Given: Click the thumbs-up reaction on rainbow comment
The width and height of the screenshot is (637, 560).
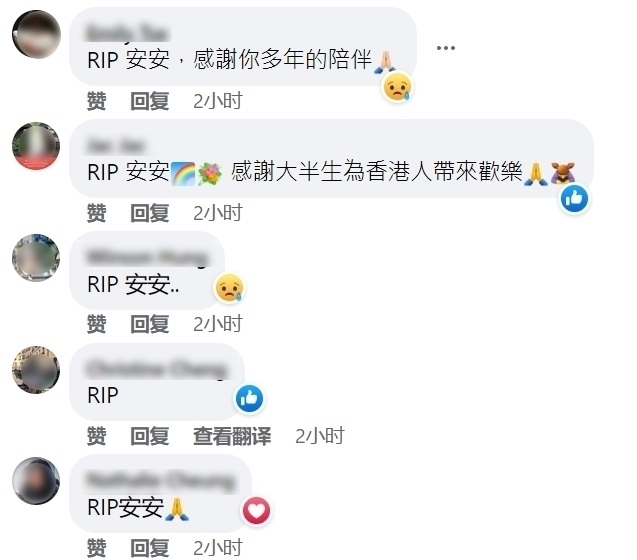Looking at the screenshot, I should tap(574, 199).
